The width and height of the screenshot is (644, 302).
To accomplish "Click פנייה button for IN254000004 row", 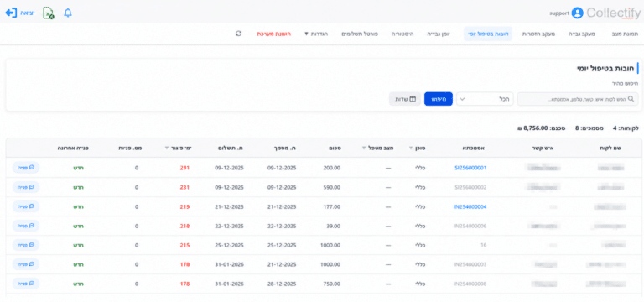I will click(26, 206).
